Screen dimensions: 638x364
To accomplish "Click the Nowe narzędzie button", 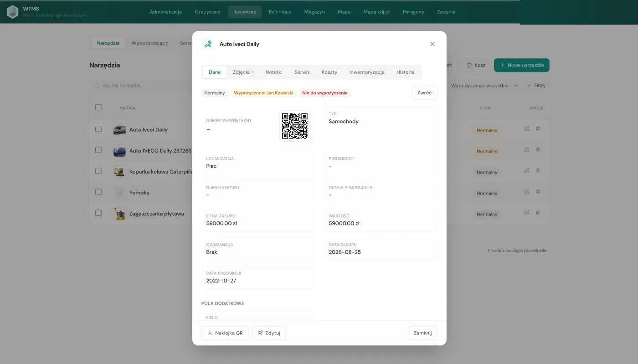I will coord(522,65).
